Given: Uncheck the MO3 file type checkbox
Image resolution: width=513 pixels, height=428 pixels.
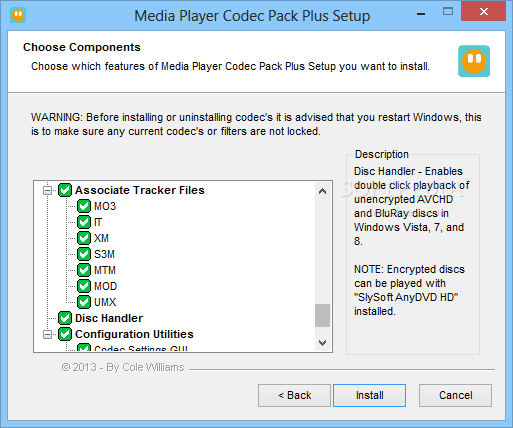Looking at the screenshot, I should (84, 206).
